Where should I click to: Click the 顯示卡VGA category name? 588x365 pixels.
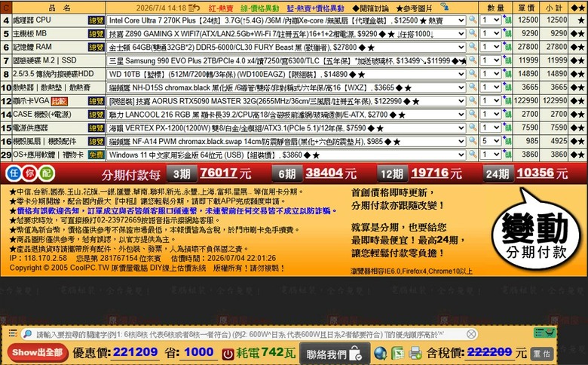click(x=31, y=100)
